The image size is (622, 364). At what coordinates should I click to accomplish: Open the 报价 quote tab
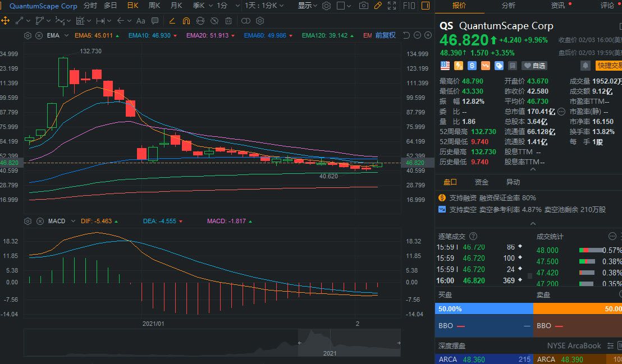click(459, 5)
